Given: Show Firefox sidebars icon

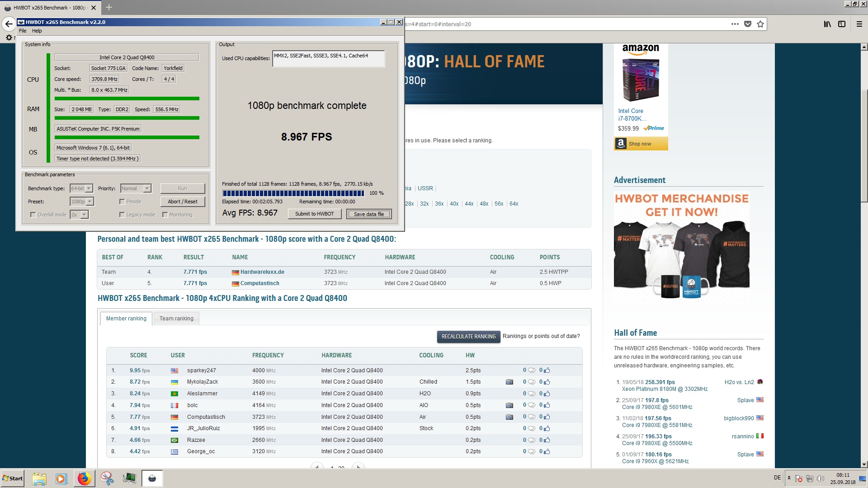Looking at the screenshot, I should 841,24.
